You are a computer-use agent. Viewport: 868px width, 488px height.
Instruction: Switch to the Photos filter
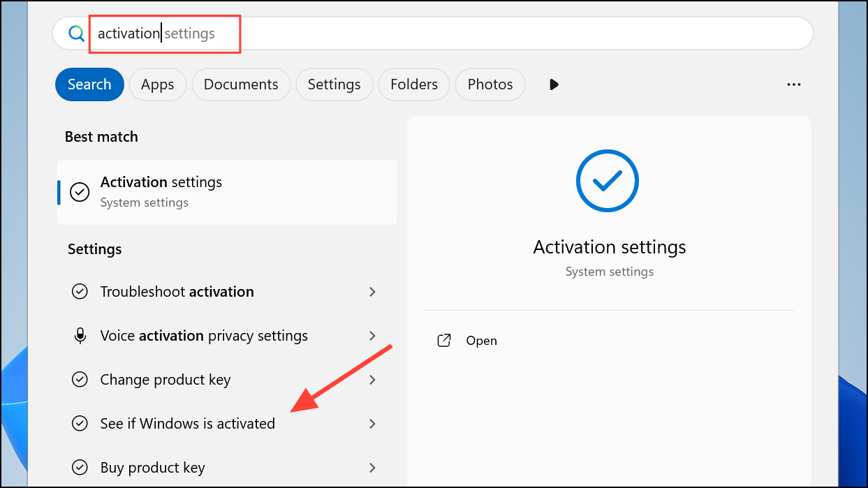click(490, 84)
